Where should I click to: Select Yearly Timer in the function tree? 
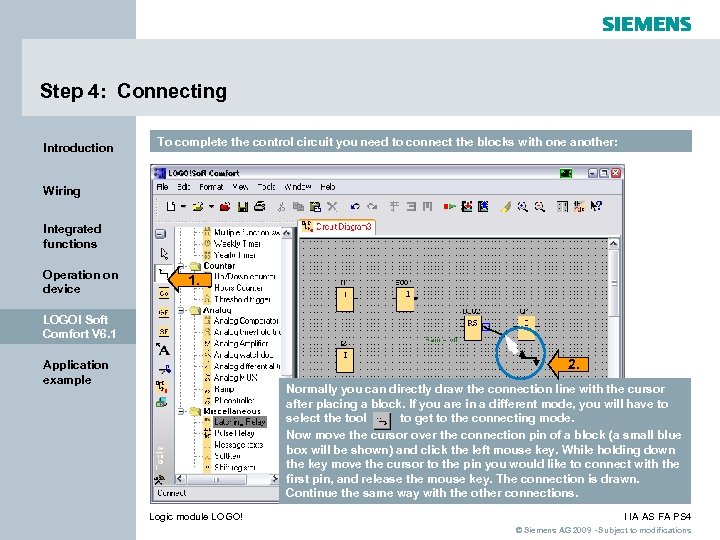[235, 255]
